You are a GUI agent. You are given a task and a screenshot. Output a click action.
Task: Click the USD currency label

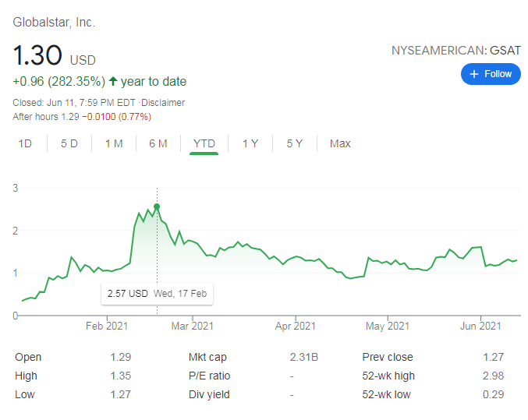click(83, 60)
